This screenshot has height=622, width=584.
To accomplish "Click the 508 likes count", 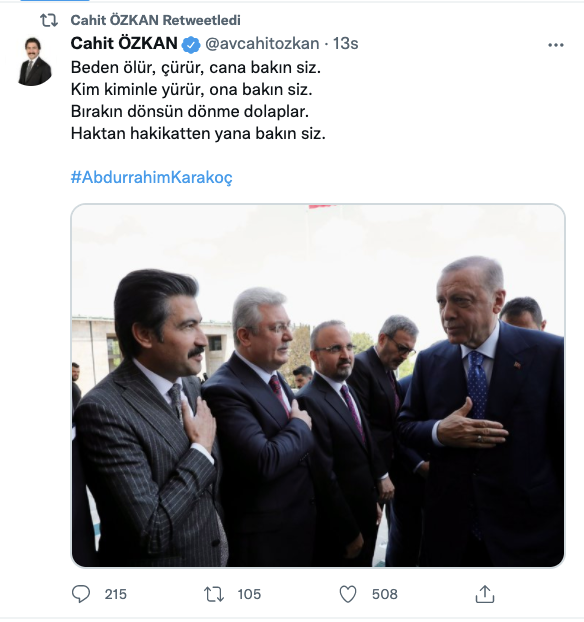I will (384, 594).
